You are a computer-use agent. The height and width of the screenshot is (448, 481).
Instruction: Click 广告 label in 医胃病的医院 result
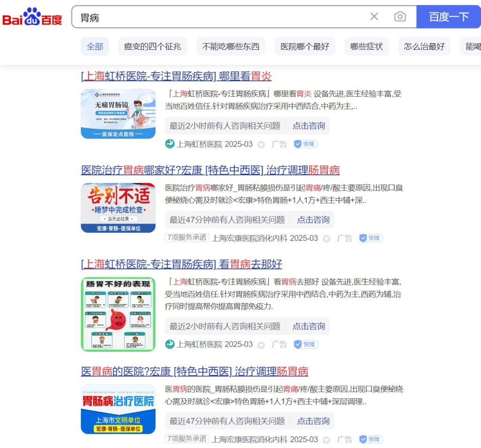point(344,440)
